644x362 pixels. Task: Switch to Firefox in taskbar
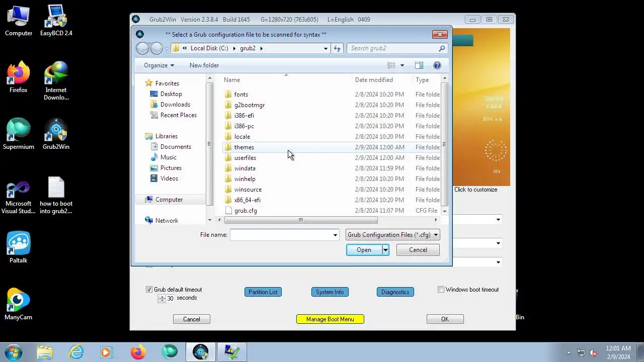(138, 352)
